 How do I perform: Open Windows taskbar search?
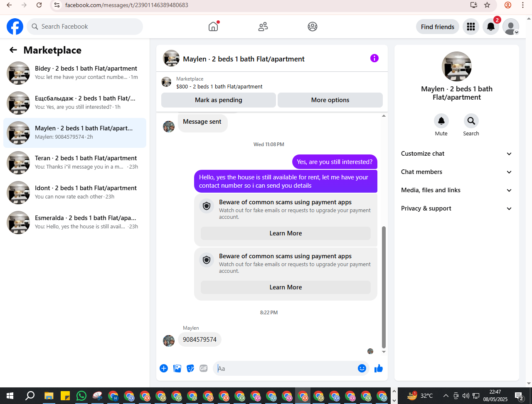[x=30, y=396]
